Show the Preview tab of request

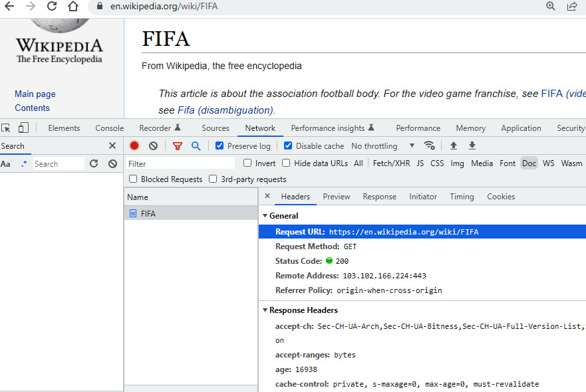(337, 197)
